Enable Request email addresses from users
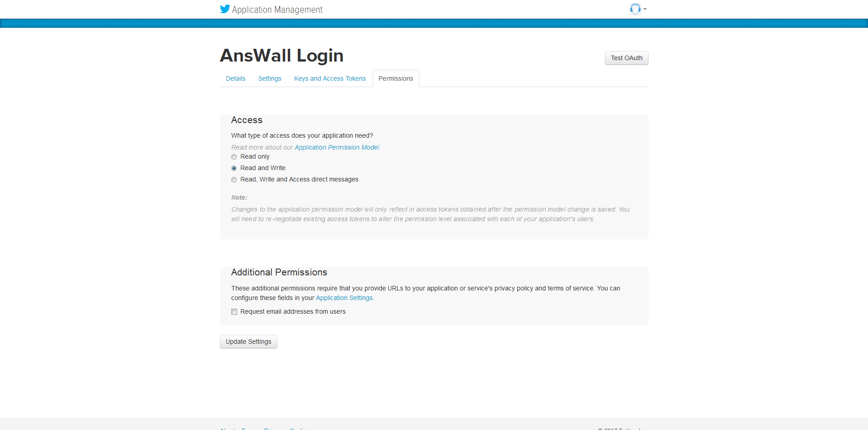This screenshot has height=430, width=868. click(x=234, y=312)
